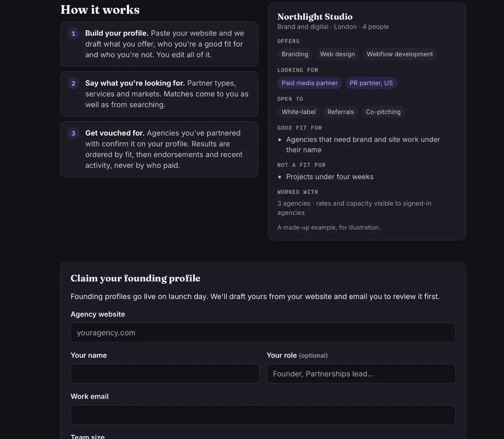504x439 pixels.
Task: Click the Build your profile card
Action: (159, 44)
